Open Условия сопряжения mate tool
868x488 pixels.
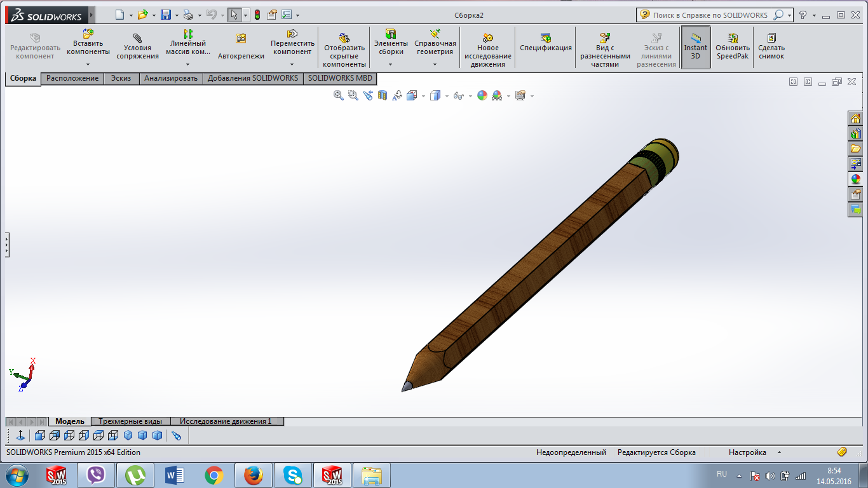click(x=137, y=48)
